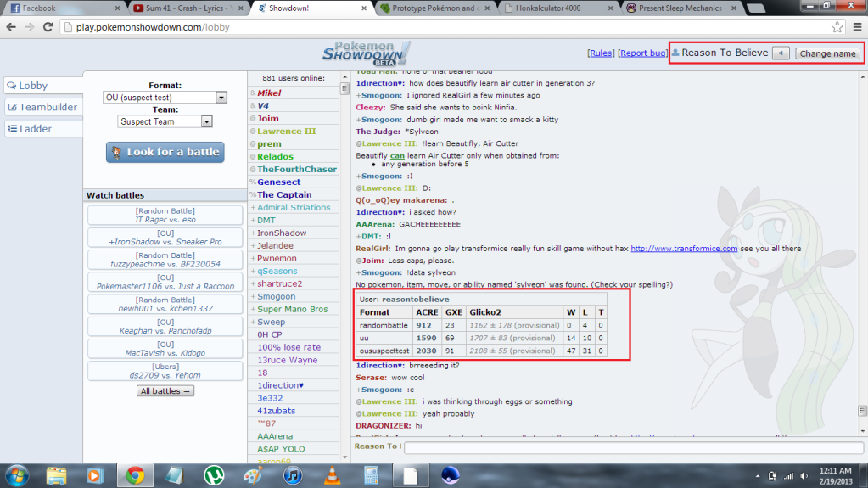This screenshot has height=488, width=868.
Task: Show hidden system tray icons arrow
Action: point(758,476)
